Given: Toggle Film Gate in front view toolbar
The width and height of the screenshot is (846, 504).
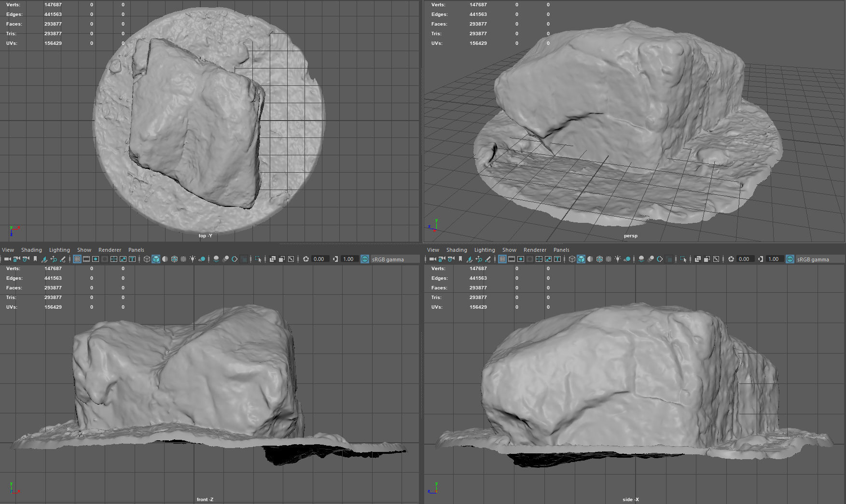Looking at the screenshot, I should pos(86,259).
